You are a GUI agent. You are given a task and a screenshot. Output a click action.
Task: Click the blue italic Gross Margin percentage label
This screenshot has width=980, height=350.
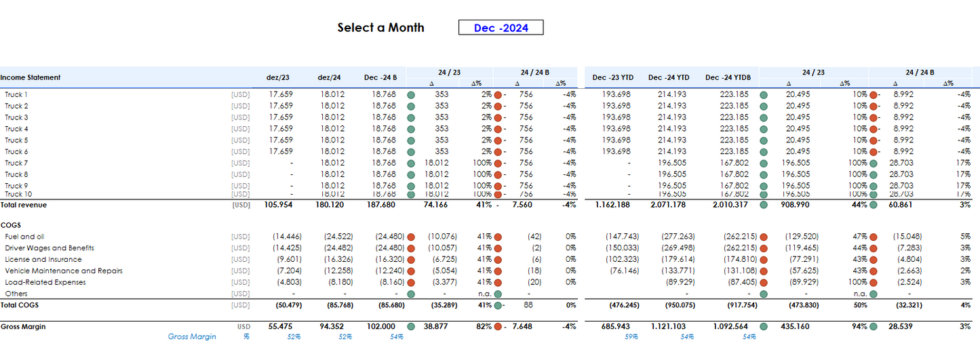192,336
